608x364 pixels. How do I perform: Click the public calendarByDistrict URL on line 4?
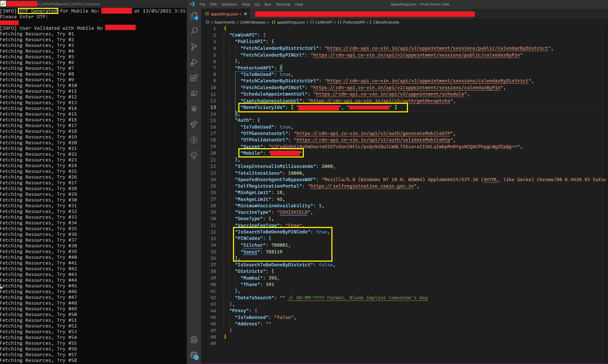[438, 48]
